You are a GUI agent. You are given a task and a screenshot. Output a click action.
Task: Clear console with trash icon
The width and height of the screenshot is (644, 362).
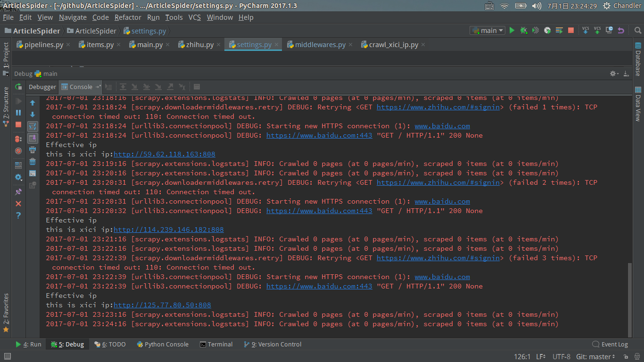click(33, 162)
